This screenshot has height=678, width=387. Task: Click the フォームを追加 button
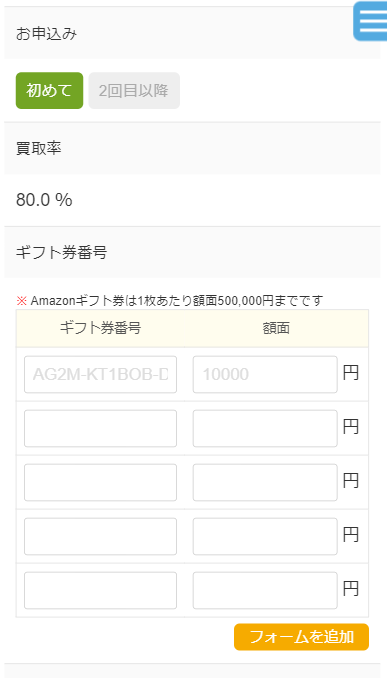point(301,637)
